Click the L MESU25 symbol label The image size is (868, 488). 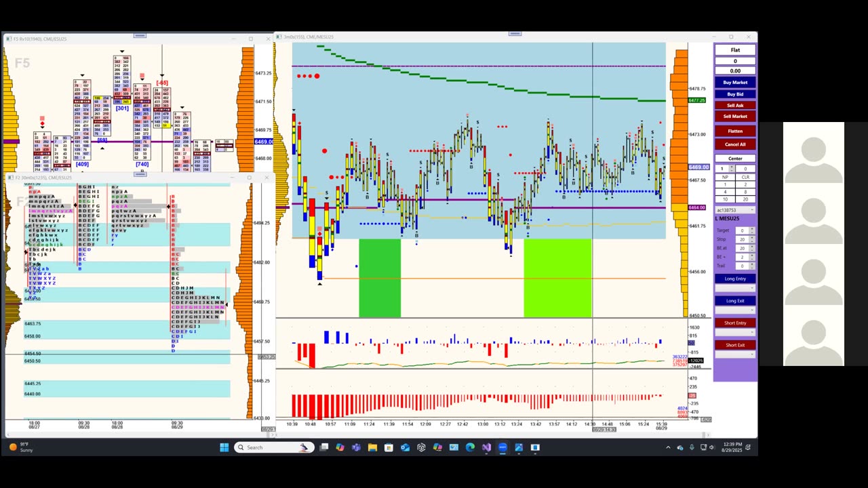(x=727, y=219)
